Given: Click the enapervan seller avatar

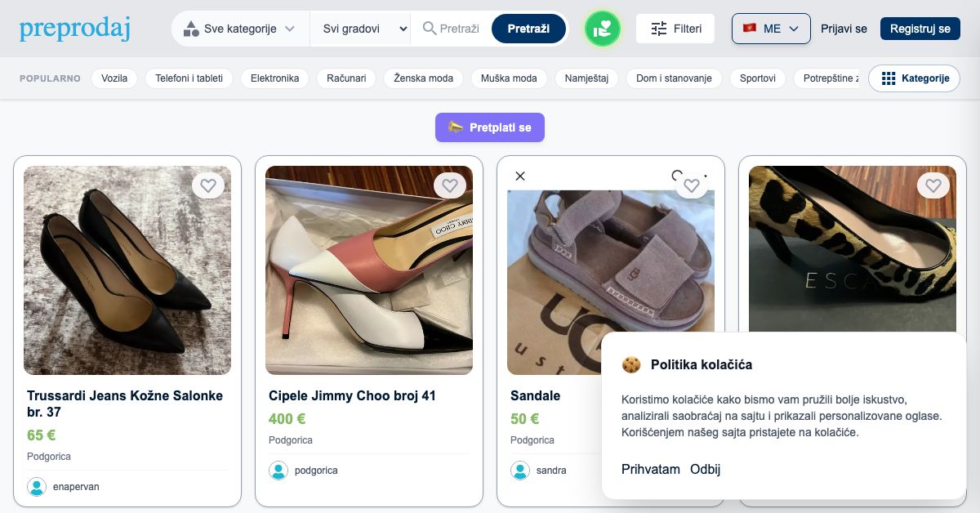Looking at the screenshot, I should click(x=37, y=487).
